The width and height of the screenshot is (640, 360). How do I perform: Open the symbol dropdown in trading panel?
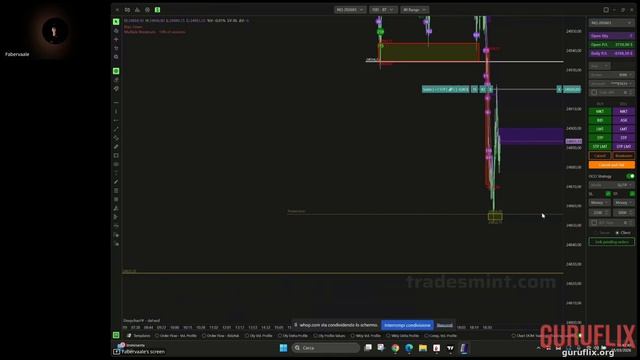click(611, 23)
